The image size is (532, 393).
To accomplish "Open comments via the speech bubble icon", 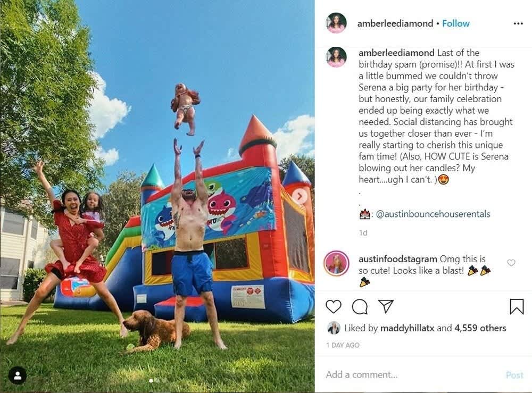I will coord(360,307).
